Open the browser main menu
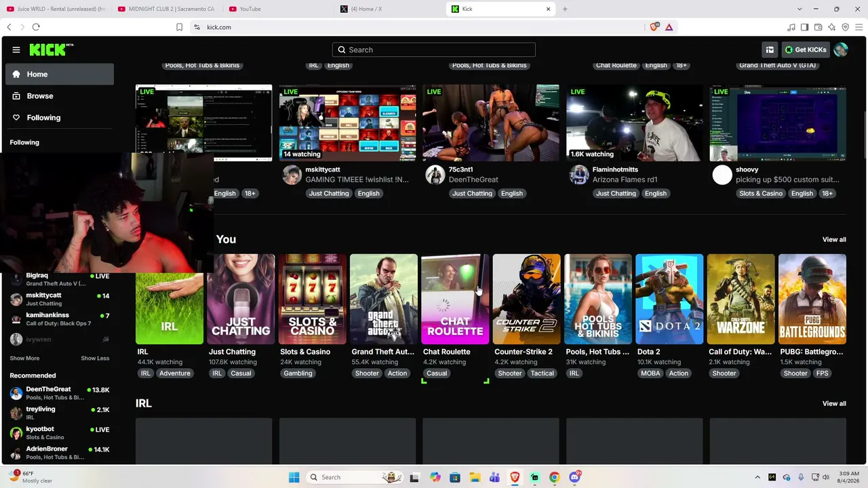Image resolution: width=868 pixels, height=488 pixels. click(x=859, y=27)
